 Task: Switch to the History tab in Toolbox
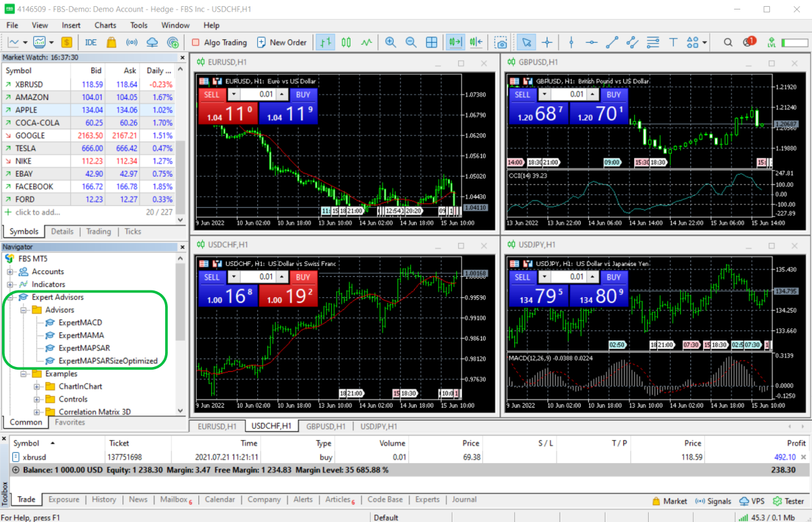tap(104, 500)
